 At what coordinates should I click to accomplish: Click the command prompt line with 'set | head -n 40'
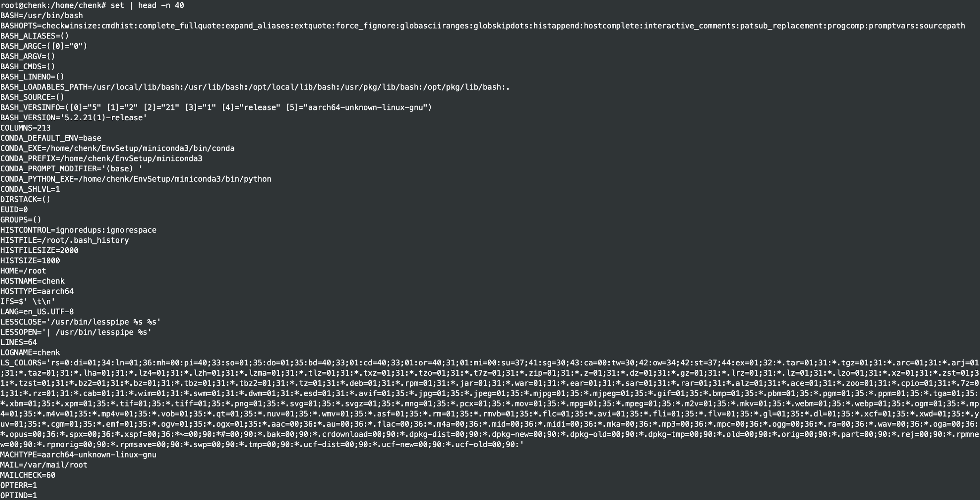click(x=92, y=5)
